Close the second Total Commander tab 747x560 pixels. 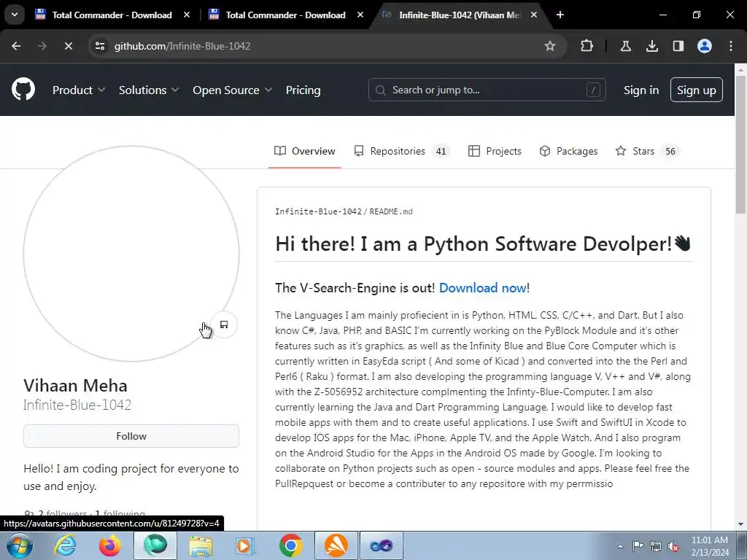[x=360, y=15]
